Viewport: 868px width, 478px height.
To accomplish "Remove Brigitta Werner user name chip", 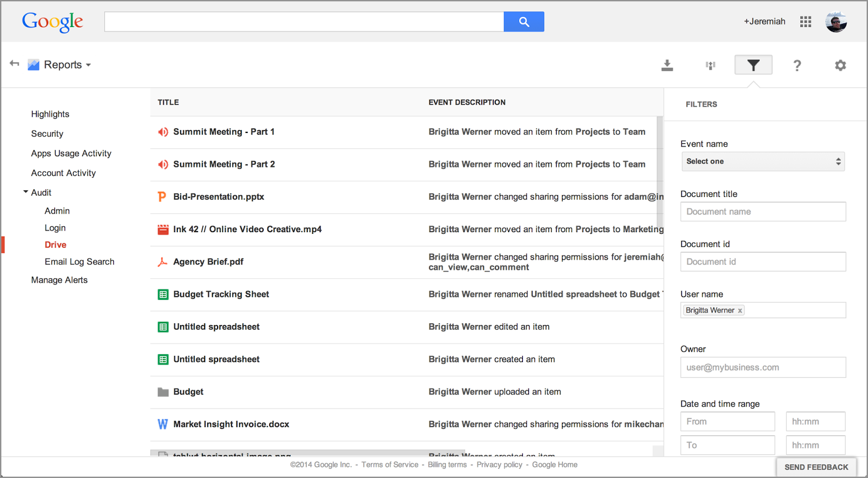I will 740,311.
